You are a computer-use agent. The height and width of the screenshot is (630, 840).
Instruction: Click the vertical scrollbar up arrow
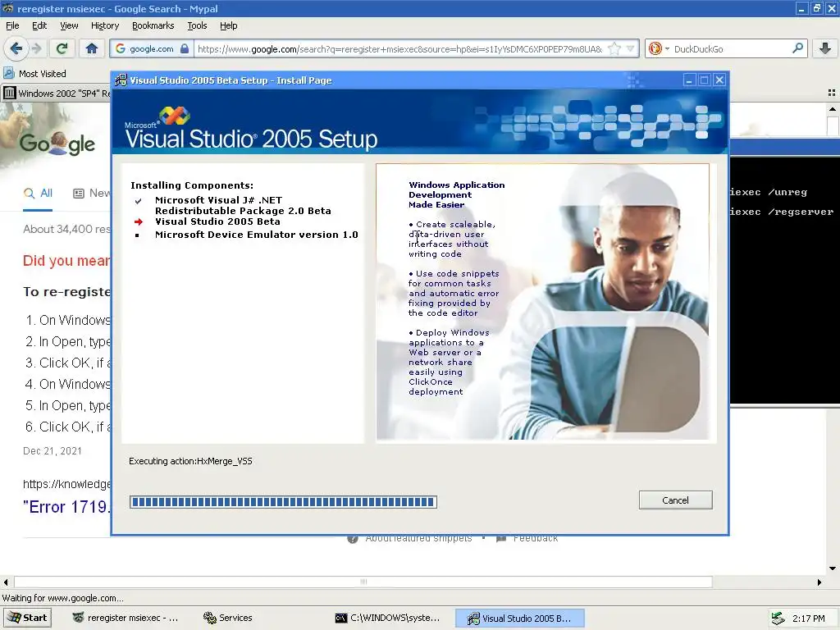pos(832,109)
